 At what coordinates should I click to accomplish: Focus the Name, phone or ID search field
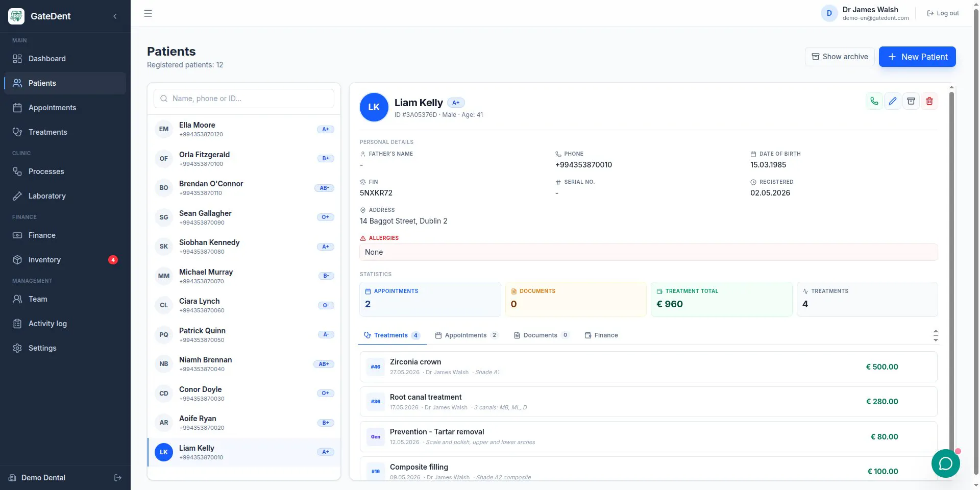click(244, 99)
